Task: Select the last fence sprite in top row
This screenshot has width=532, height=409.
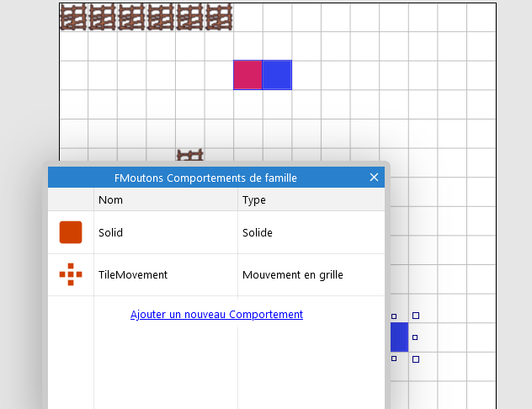Action: click(219, 17)
